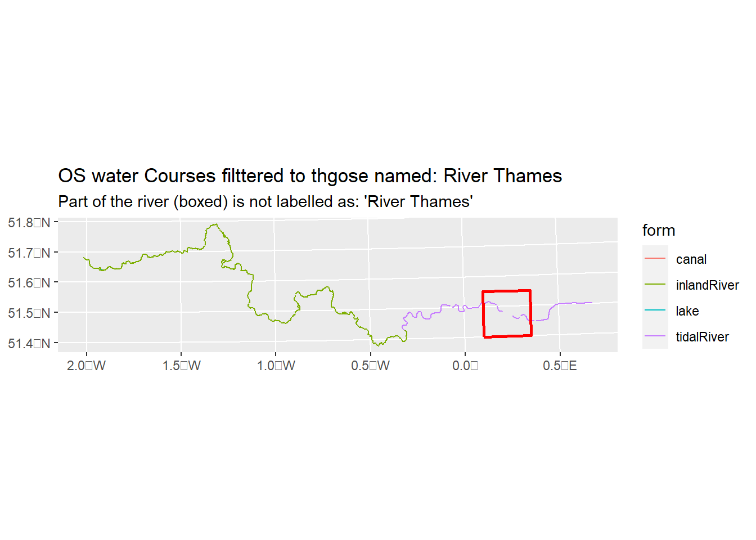
Task: Click the lake teal legend swatch
Action: (655, 310)
